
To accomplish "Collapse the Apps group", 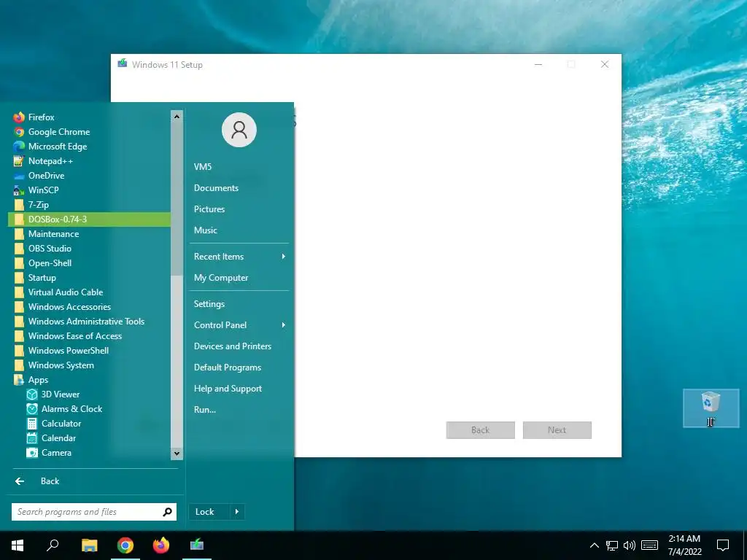I will click(x=89, y=380).
